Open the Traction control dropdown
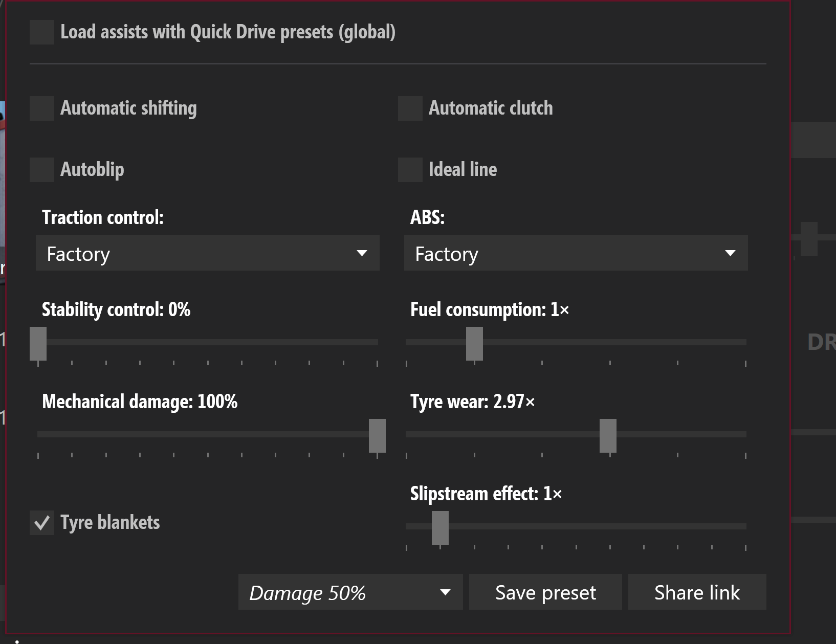 [207, 253]
